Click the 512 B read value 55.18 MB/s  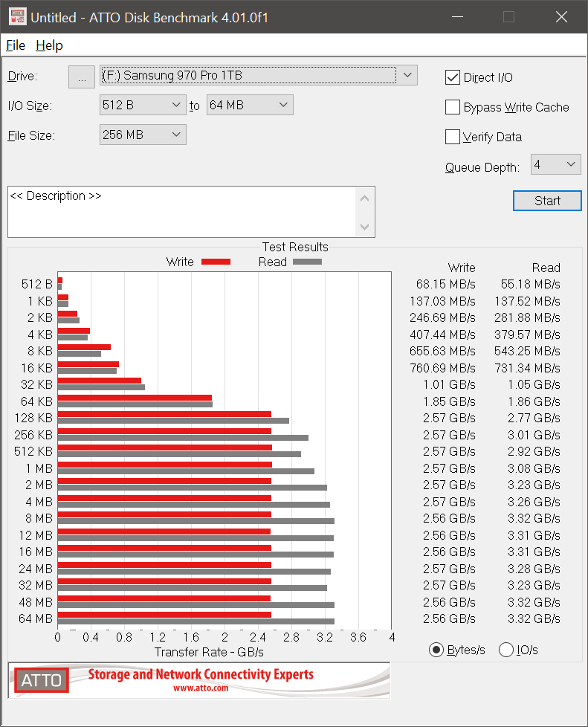(x=531, y=284)
